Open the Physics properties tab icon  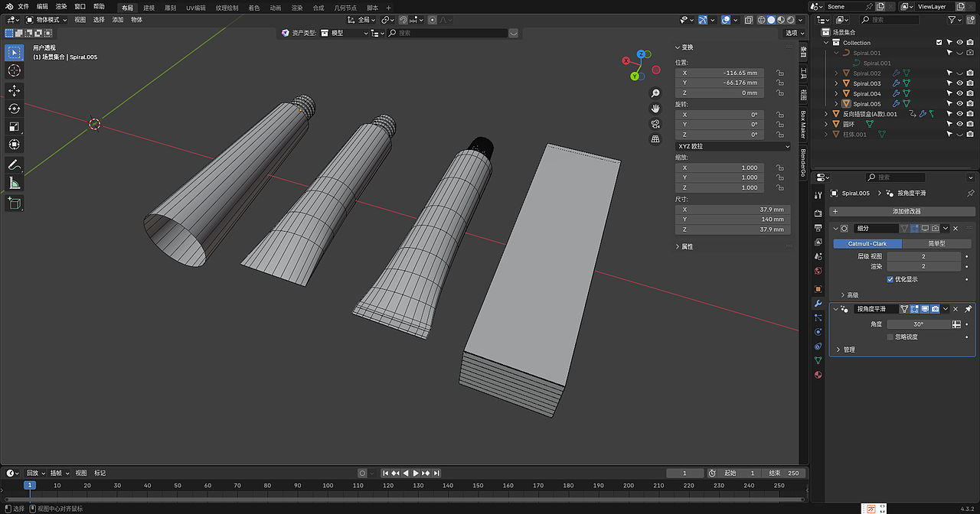tap(818, 332)
